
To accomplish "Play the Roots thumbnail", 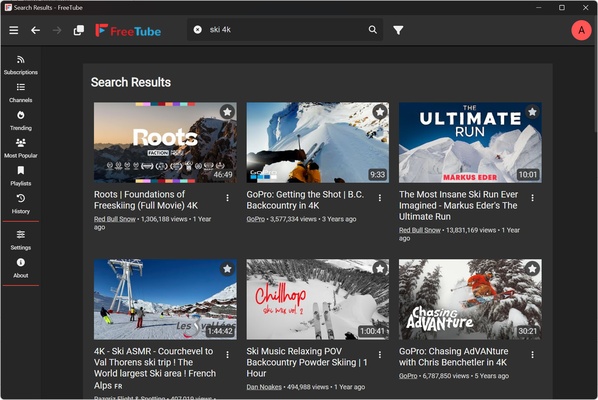I will (165, 142).
